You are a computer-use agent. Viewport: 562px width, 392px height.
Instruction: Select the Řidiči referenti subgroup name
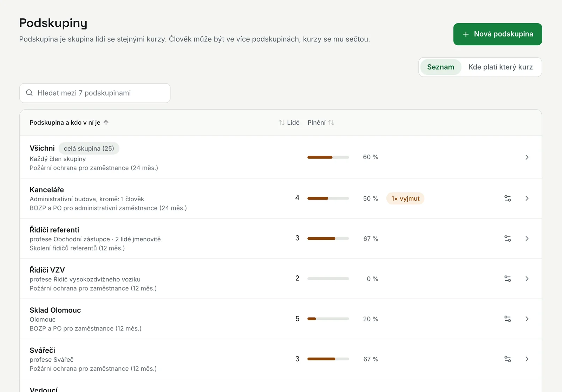click(x=54, y=230)
